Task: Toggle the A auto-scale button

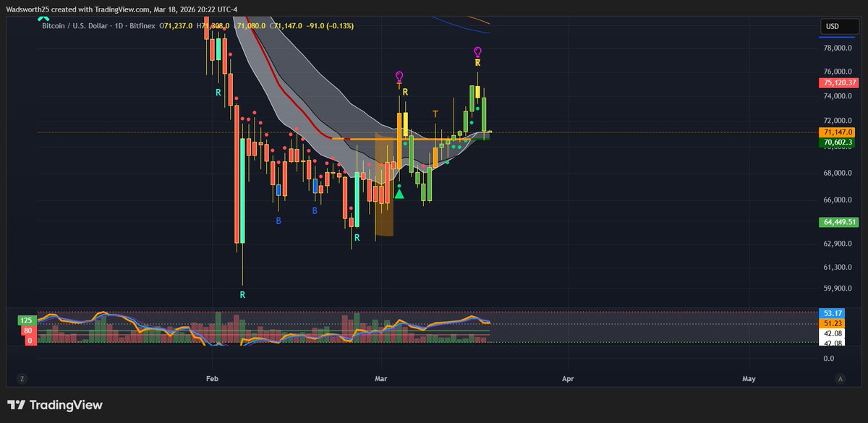Action: pos(839,378)
